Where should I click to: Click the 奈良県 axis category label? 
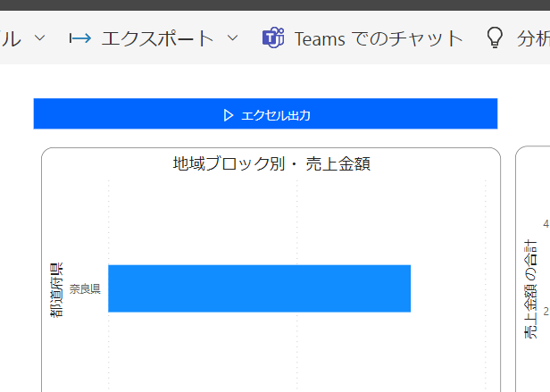(85, 289)
